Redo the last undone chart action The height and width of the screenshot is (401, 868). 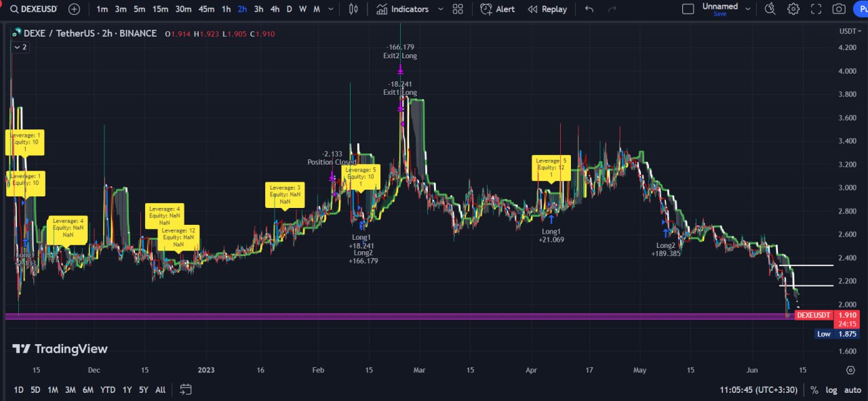(612, 9)
